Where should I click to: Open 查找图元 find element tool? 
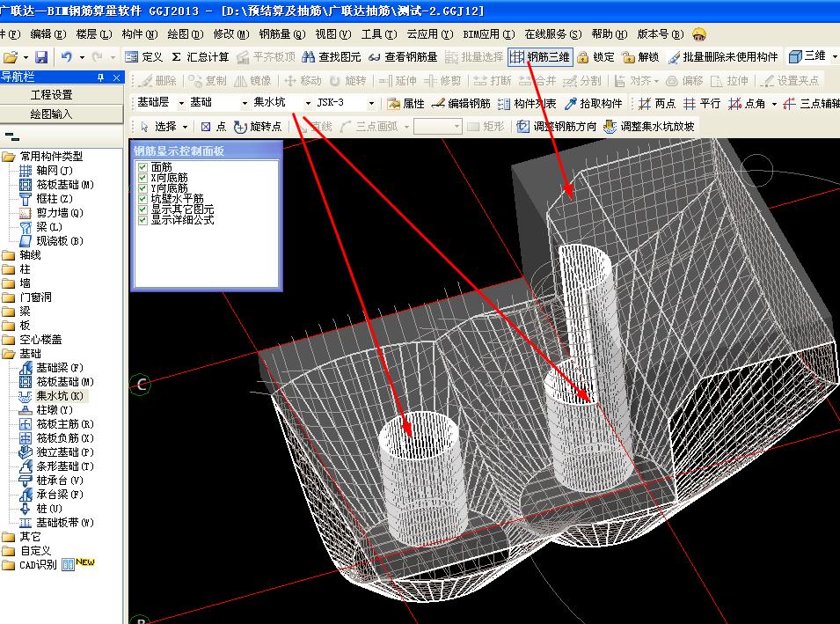click(x=331, y=57)
